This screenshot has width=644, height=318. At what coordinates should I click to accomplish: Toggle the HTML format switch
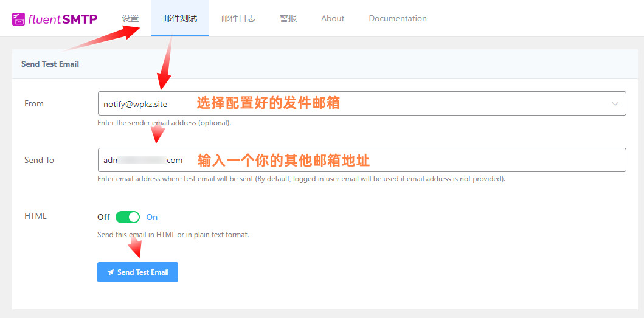pyautogui.click(x=128, y=217)
